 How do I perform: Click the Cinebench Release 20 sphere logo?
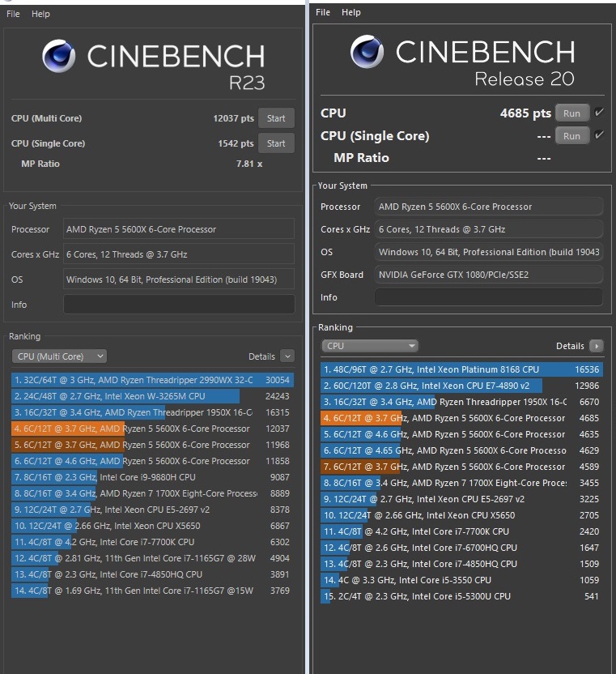367,52
